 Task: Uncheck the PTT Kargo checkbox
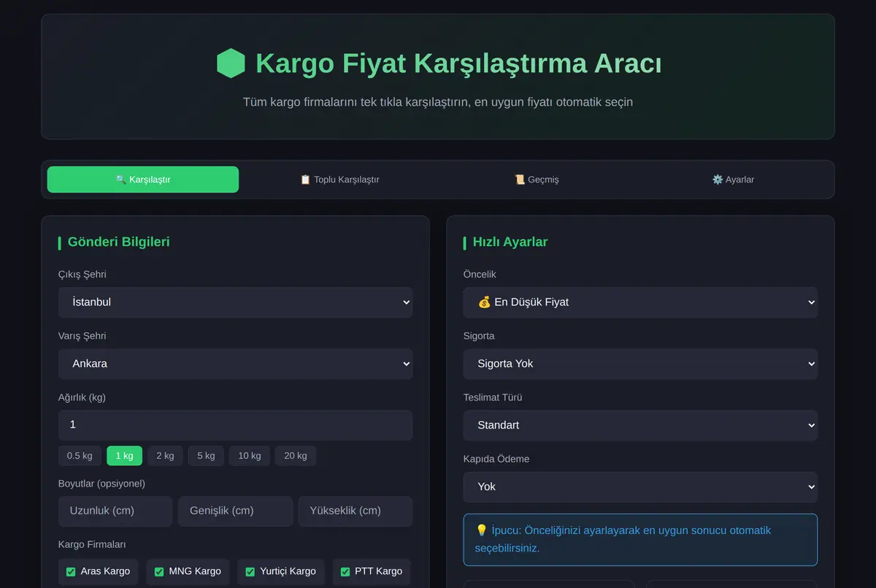coord(345,572)
